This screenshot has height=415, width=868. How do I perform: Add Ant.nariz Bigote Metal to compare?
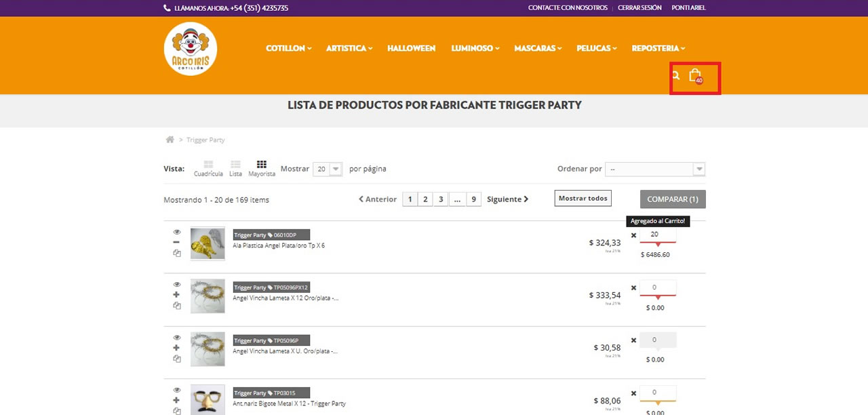(x=176, y=411)
